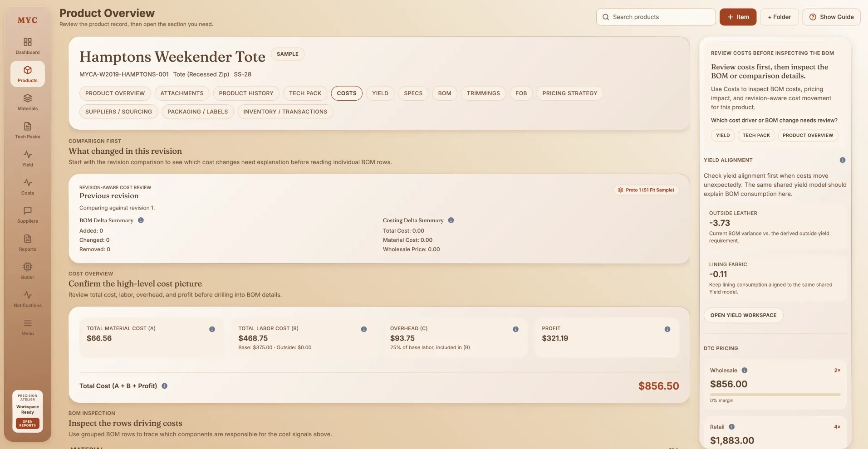Open the Suppliers / Sourcing tab

(x=118, y=112)
